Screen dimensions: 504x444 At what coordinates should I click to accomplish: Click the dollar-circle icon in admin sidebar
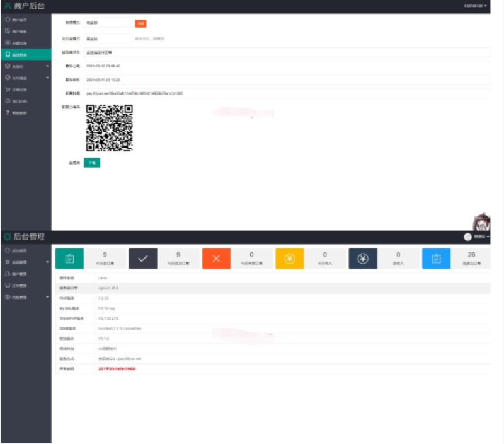point(8,297)
